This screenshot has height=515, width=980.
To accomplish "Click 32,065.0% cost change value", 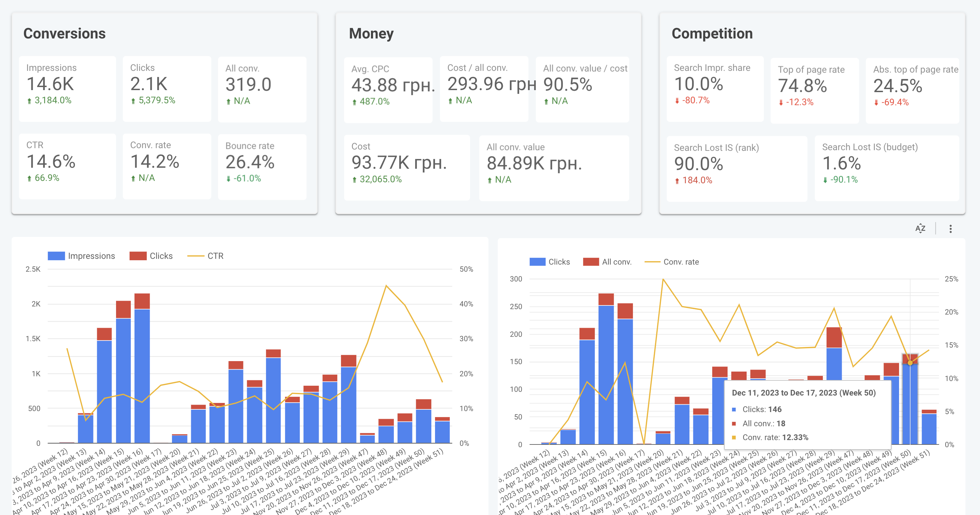I will pos(380,179).
